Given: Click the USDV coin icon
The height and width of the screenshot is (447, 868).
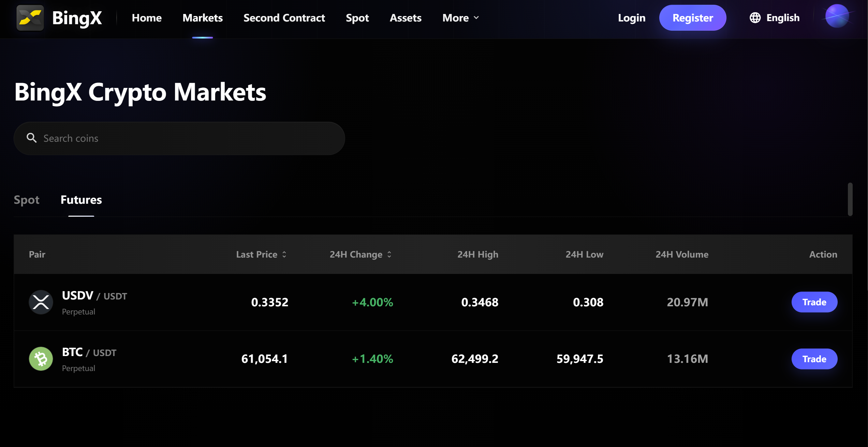Looking at the screenshot, I should pos(41,302).
